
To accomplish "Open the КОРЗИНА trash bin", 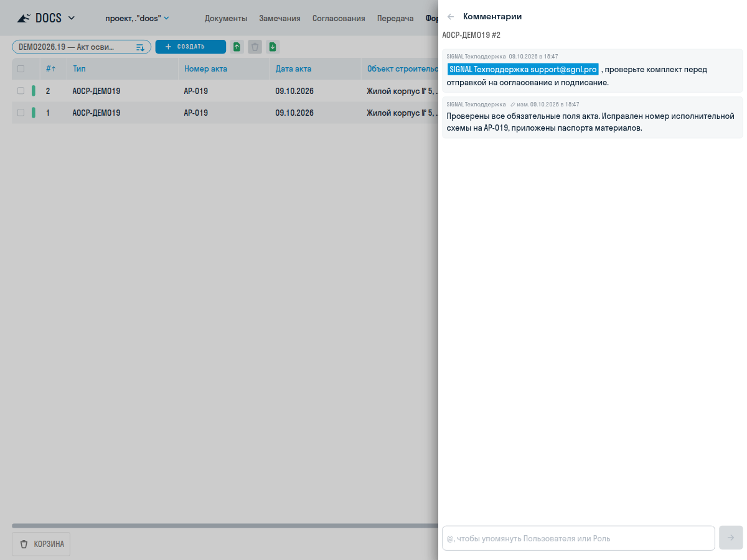I will pyautogui.click(x=42, y=544).
